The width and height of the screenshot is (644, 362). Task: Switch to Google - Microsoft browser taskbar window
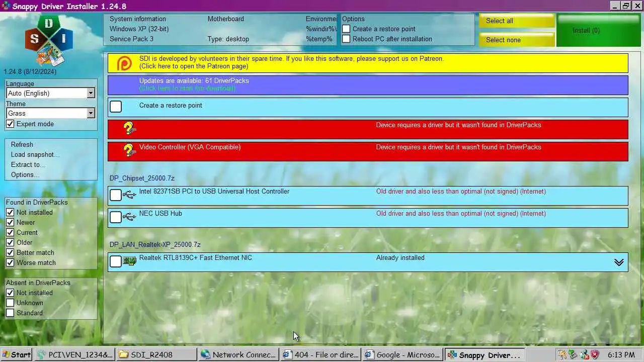tap(403, 354)
